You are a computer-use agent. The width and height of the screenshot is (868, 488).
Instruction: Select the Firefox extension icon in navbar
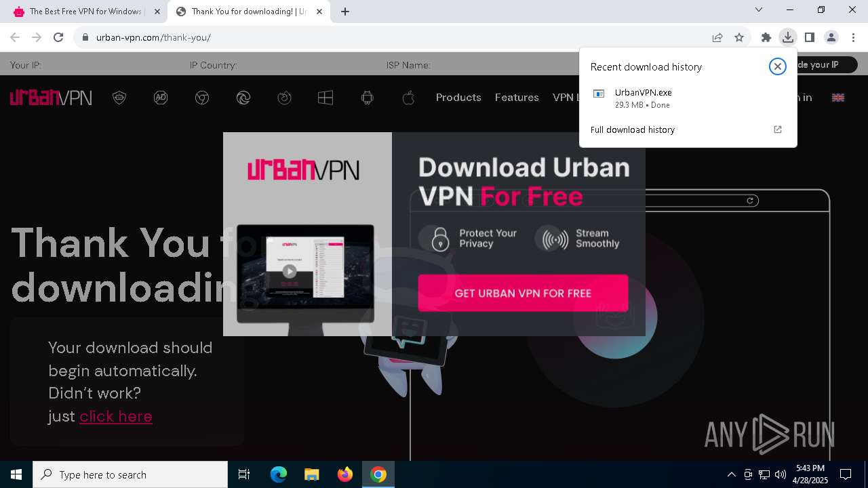tap(285, 98)
